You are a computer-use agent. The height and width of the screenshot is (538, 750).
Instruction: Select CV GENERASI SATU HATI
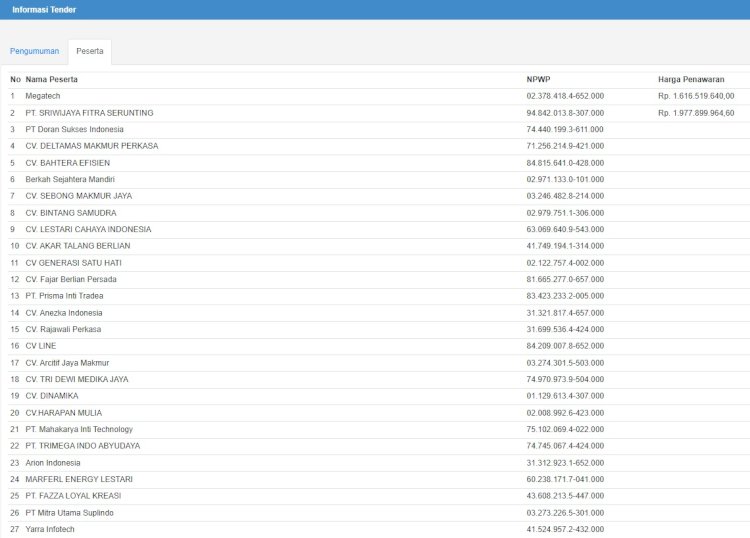click(x=73, y=263)
